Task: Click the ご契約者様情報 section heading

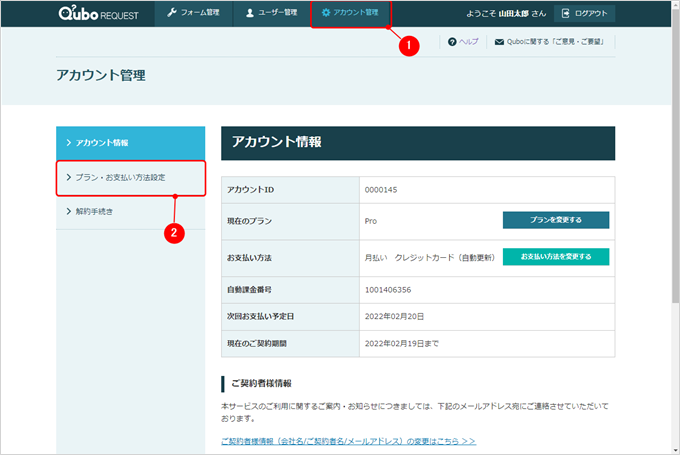Action: click(x=261, y=383)
